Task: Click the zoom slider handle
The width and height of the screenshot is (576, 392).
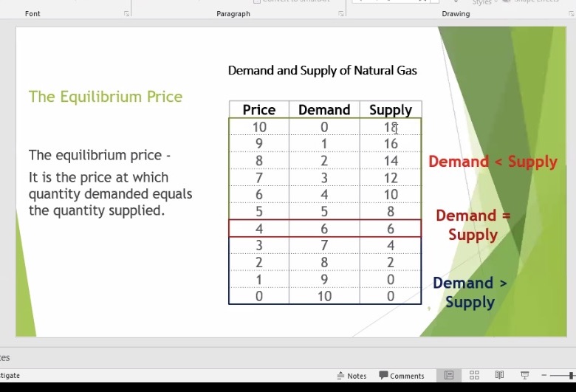Action: (572, 376)
